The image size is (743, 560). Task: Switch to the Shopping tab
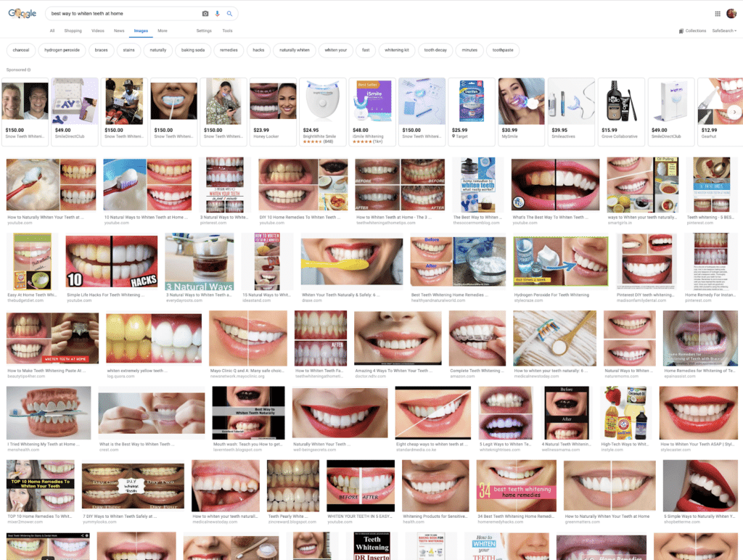73,31
